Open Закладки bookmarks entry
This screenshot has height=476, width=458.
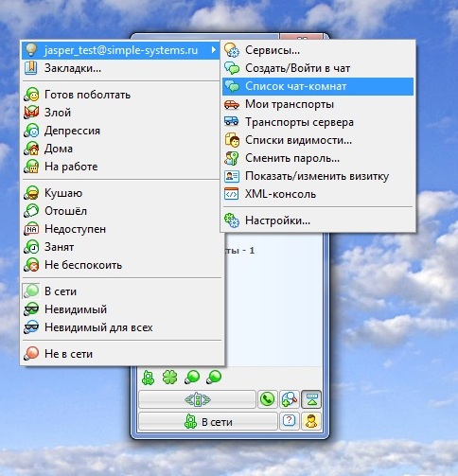click(x=121, y=68)
